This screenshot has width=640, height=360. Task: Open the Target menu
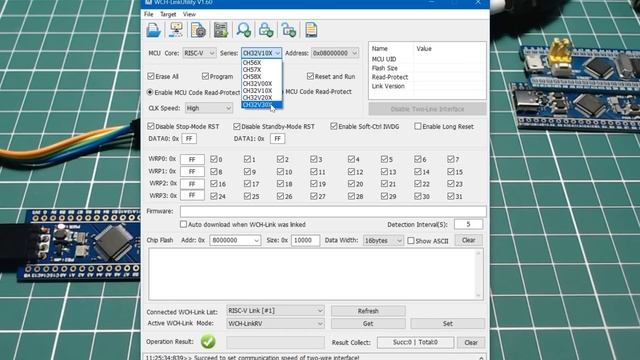click(x=168, y=14)
